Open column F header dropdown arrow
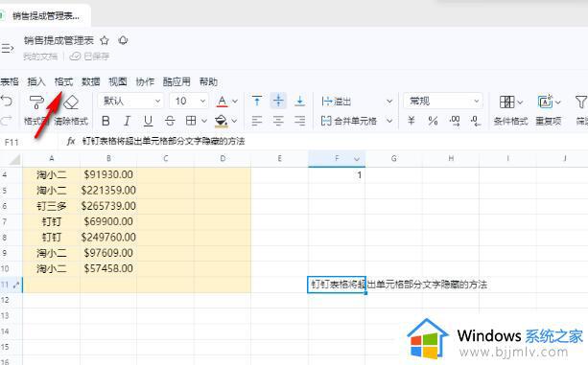 (357, 159)
